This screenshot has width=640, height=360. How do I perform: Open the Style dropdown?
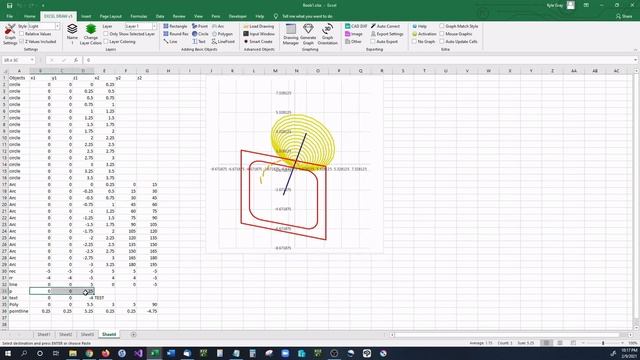coord(57,26)
